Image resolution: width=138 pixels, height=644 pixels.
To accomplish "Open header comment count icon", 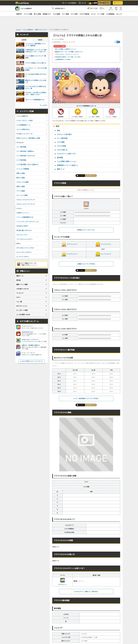I will click(101, 8).
